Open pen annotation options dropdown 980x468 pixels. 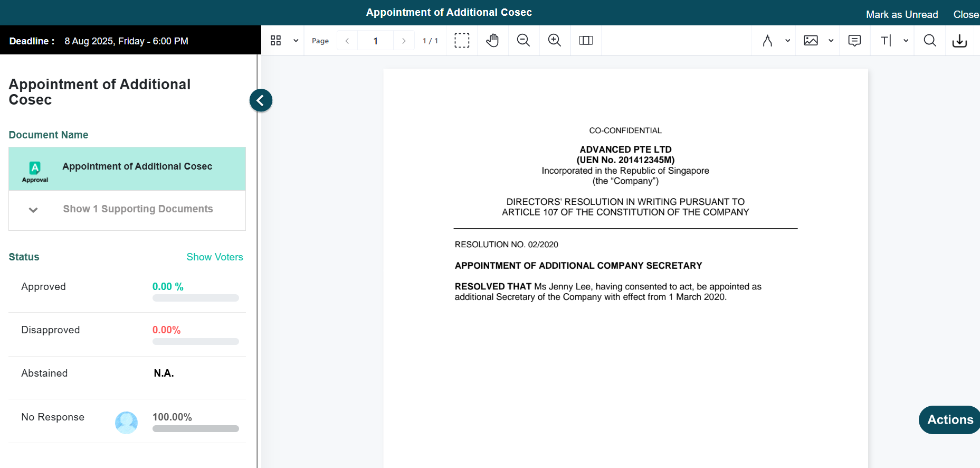pos(787,41)
